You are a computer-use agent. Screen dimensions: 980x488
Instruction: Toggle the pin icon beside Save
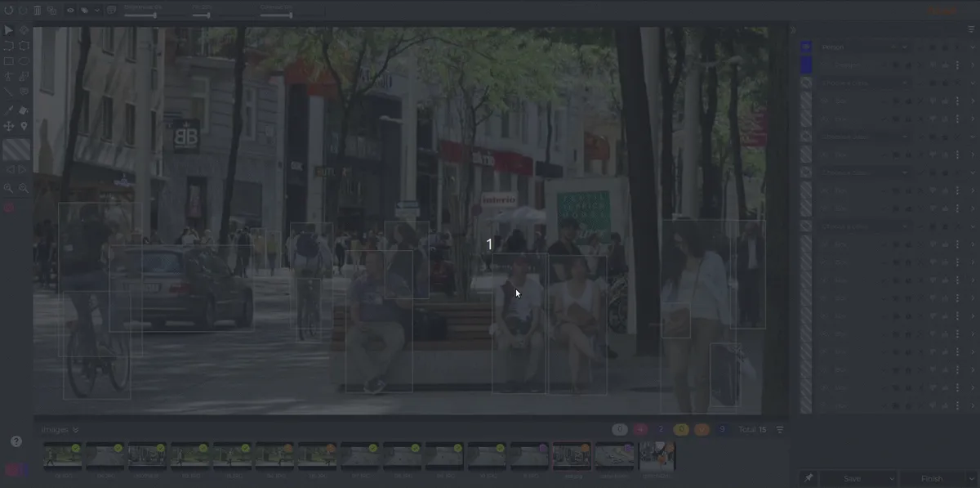click(808, 478)
